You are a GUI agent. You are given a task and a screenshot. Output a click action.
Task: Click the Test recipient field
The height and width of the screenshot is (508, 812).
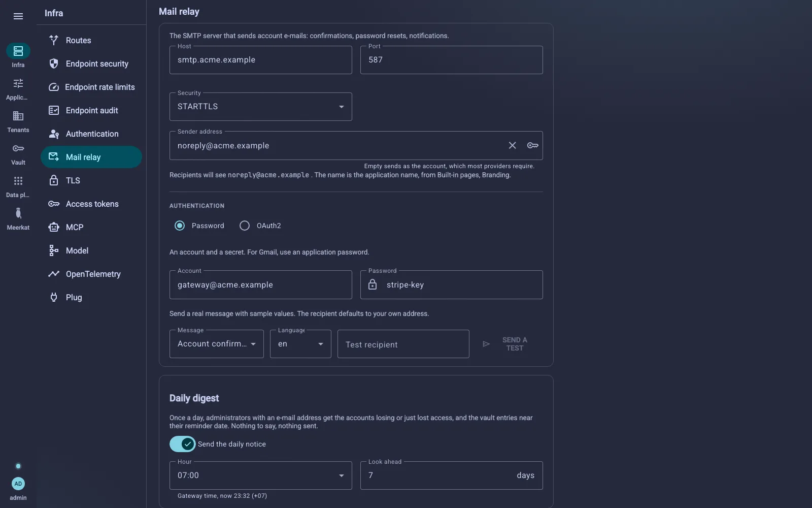[403, 344]
